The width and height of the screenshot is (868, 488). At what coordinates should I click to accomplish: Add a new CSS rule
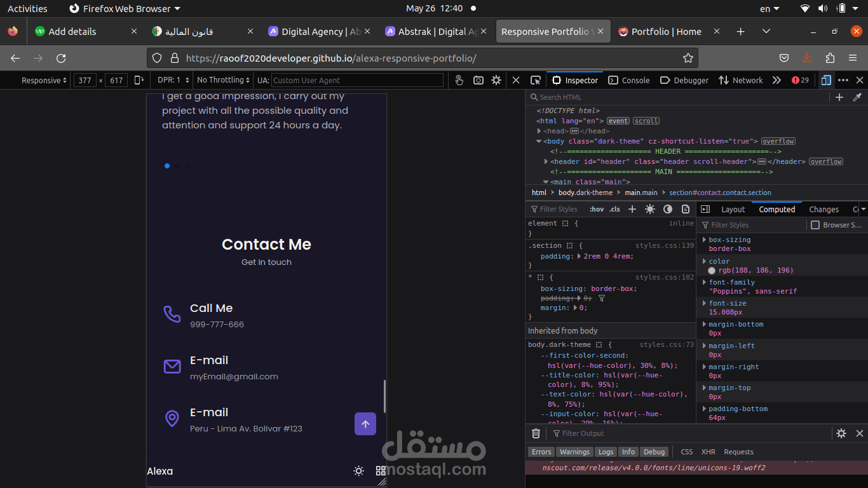(632, 209)
